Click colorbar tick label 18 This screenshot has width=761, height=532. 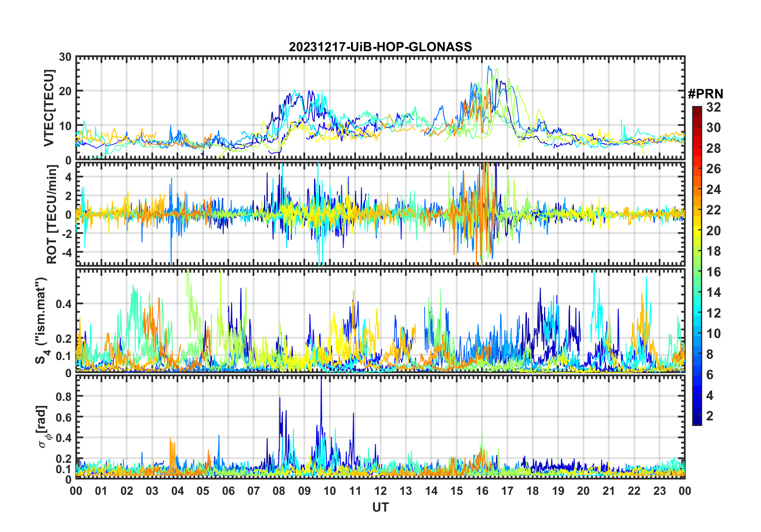713,251
